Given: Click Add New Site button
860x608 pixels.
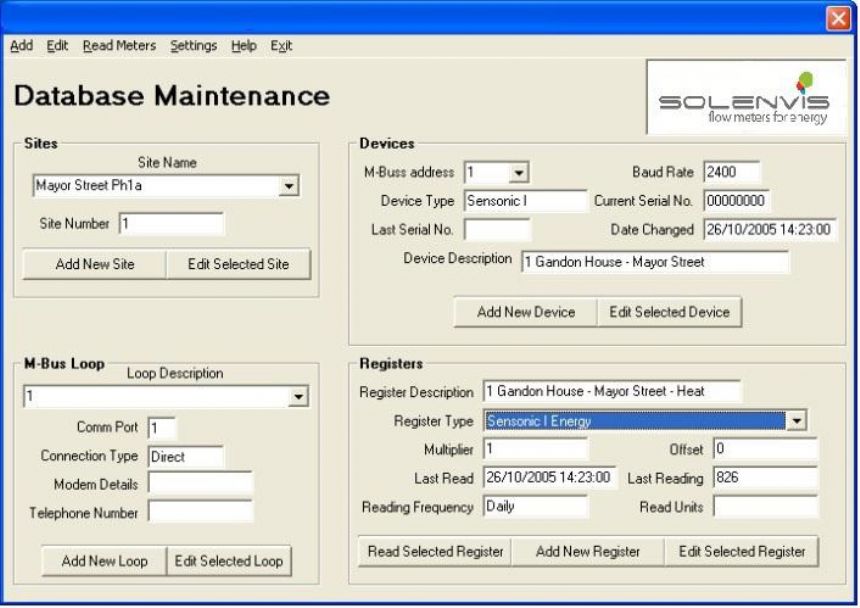Looking at the screenshot, I should (94, 264).
